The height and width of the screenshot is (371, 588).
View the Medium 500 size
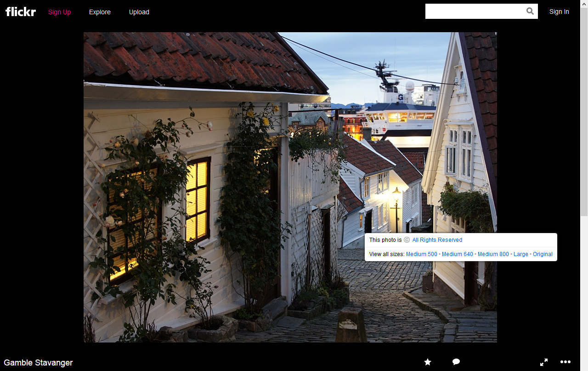point(422,254)
